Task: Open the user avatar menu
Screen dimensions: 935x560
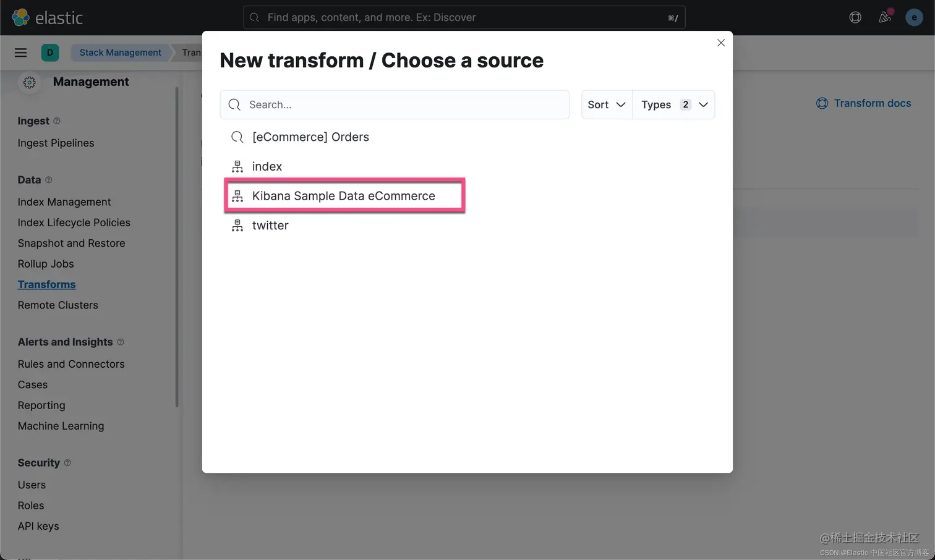Action: [x=914, y=17]
